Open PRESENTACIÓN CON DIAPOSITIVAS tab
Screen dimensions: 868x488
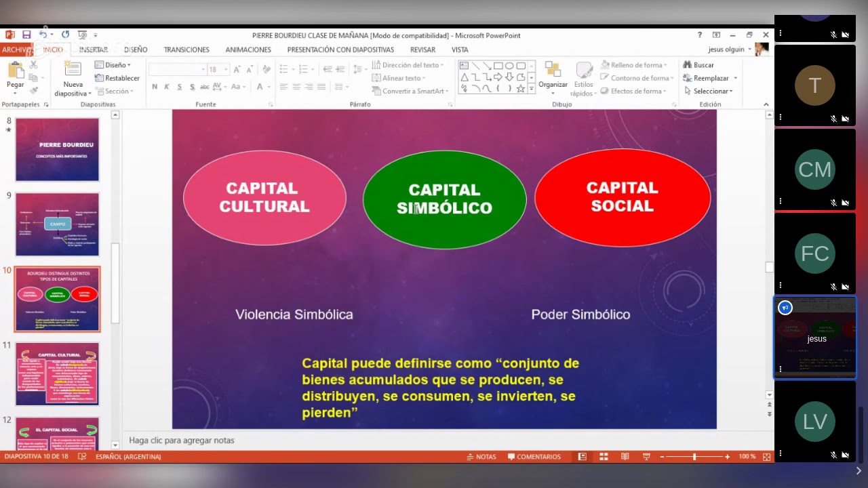point(340,49)
